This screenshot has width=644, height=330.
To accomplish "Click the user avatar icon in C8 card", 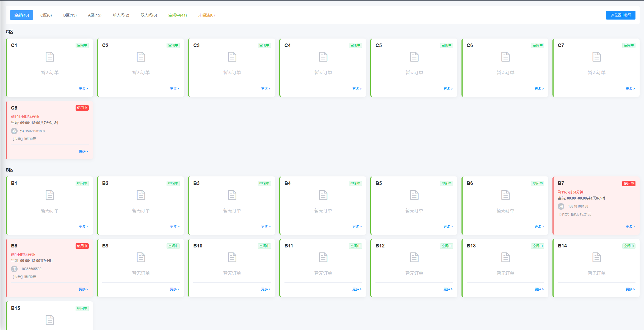I will [x=14, y=131].
